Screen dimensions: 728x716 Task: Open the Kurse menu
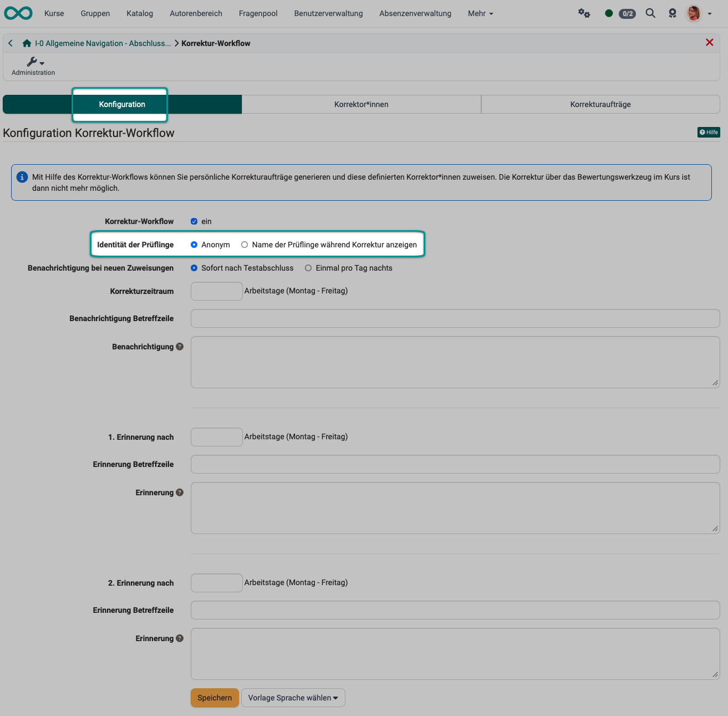pos(54,13)
